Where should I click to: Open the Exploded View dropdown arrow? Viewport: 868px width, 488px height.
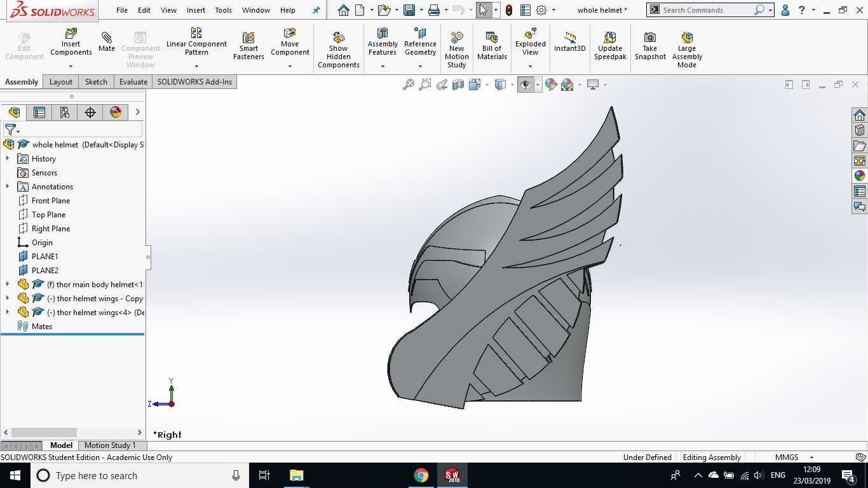click(x=531, y=66)
